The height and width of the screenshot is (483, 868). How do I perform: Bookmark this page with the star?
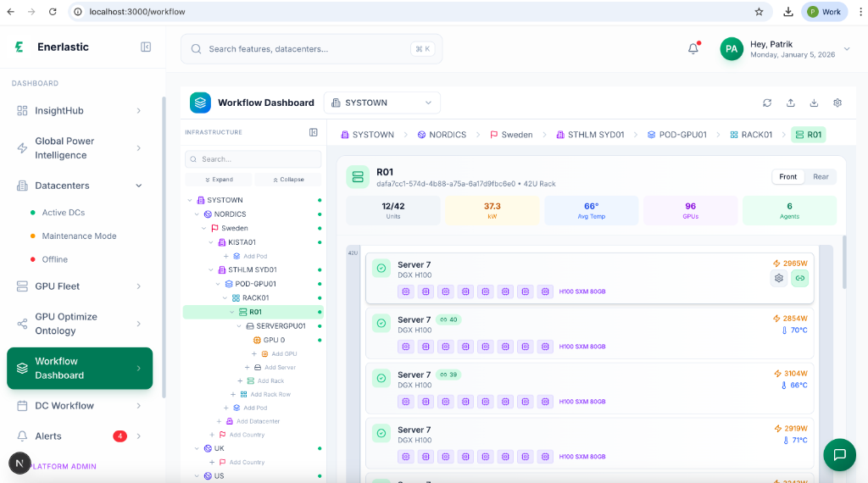click(759, 12)
